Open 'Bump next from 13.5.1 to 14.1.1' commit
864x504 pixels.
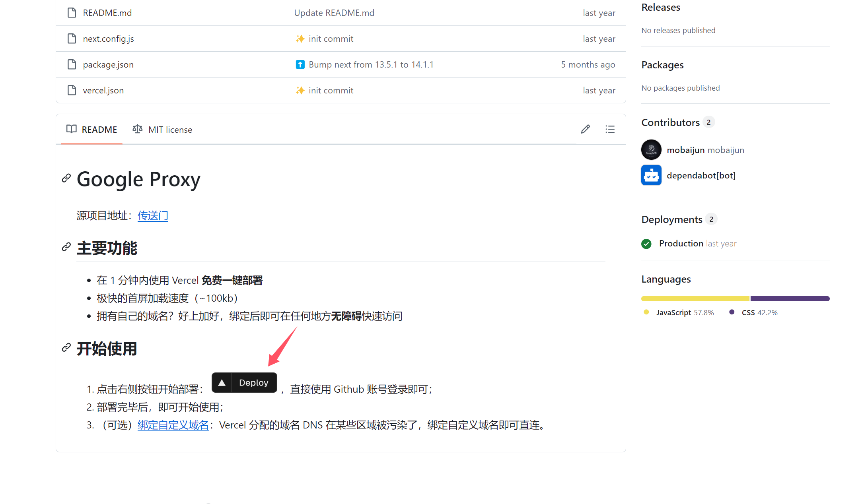[x=371, y=64]
